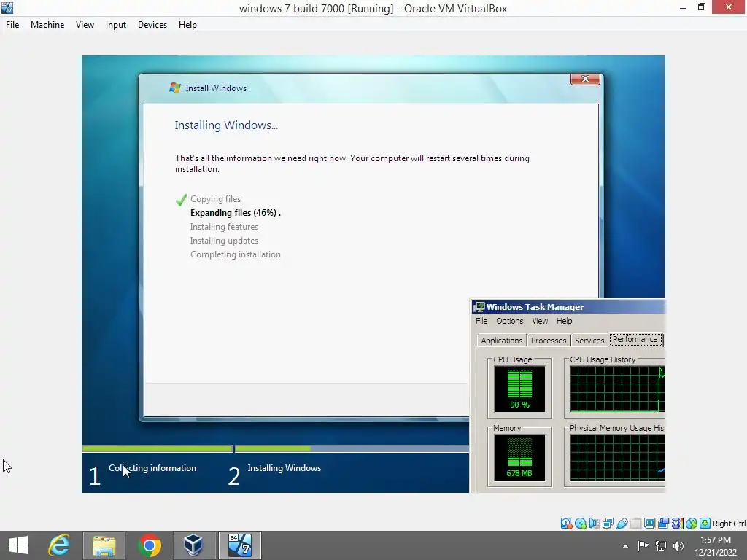Select the running Windows 7 VM taskbar icon
Viewport: 747px width, 560px height.
tap(239, 545)
